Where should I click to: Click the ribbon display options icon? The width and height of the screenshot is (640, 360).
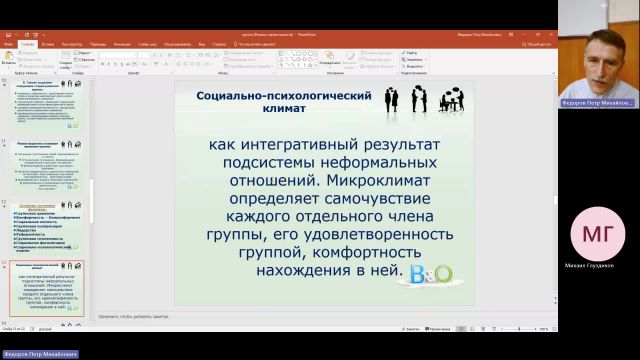point(511,35)
